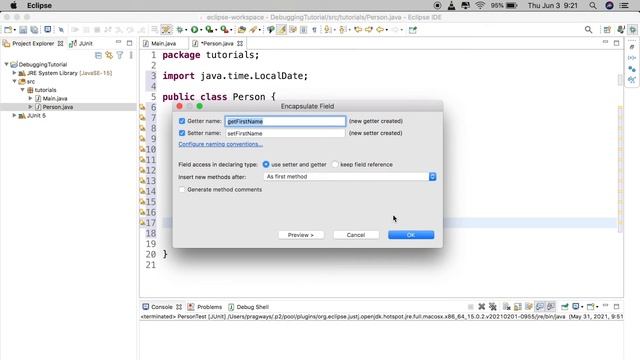Select Main.java in Project Explorer

(55, 98)
